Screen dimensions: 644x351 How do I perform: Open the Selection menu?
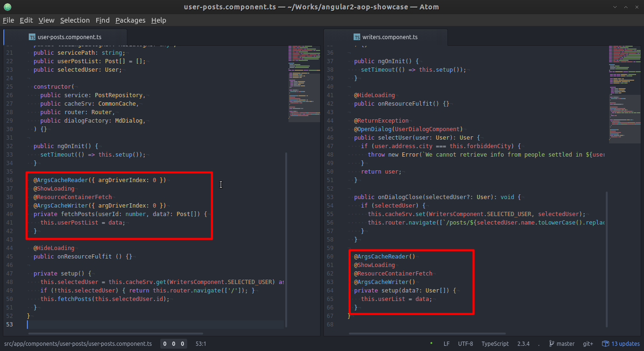coord(74,20)
